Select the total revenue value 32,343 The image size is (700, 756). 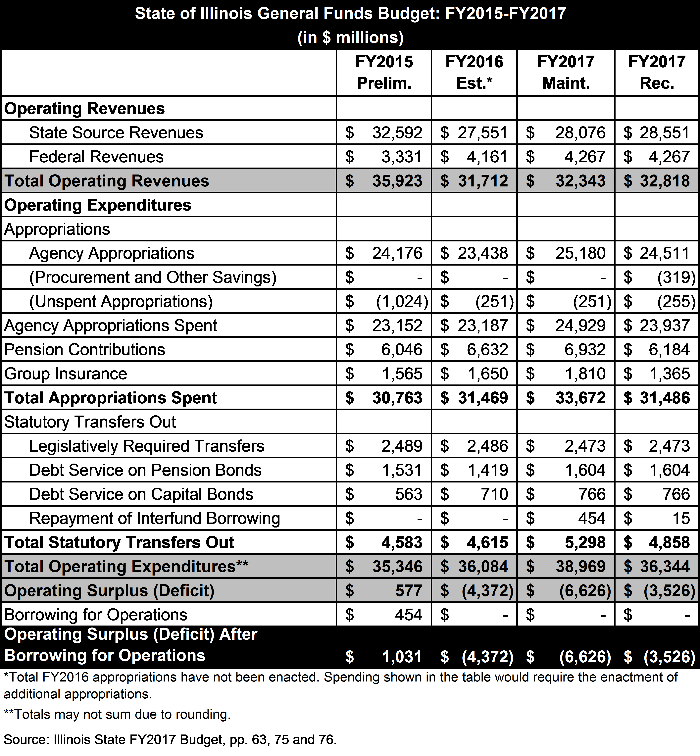pyautogui.click(x=580, y=181)
